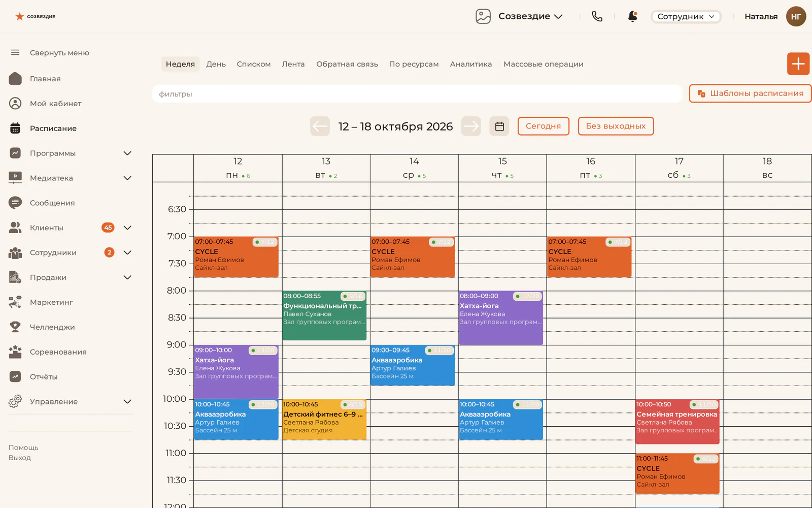Open the Сотрудник role dropdown
Image resolution: width=812 pixels, height=508 pixels.
point(686,16)
